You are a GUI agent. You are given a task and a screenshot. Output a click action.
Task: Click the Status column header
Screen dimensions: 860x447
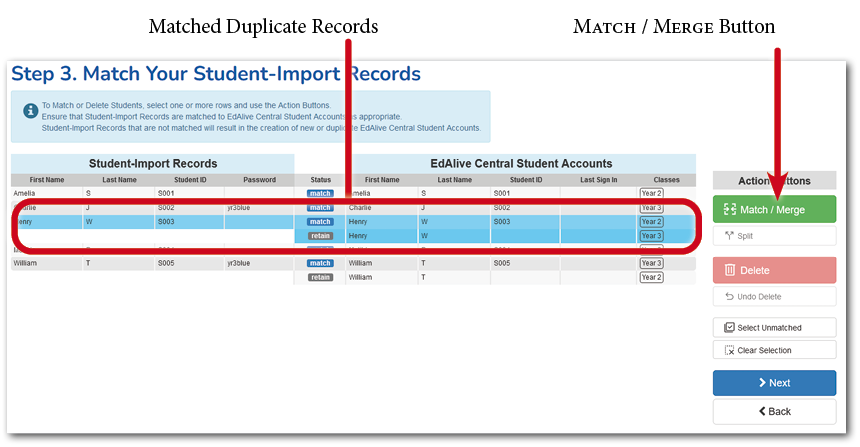(x=320, y=180)
